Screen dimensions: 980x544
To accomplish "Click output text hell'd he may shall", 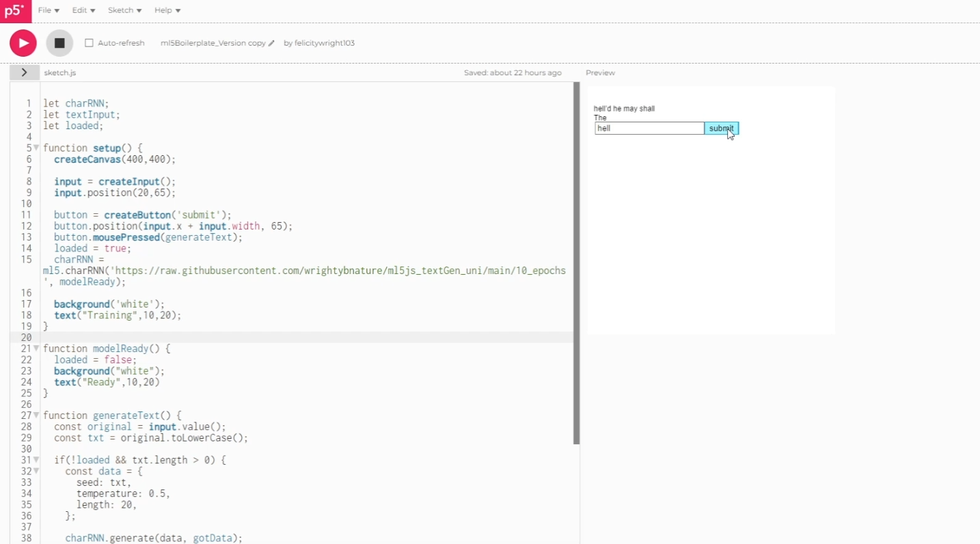I will click(624, 109).
